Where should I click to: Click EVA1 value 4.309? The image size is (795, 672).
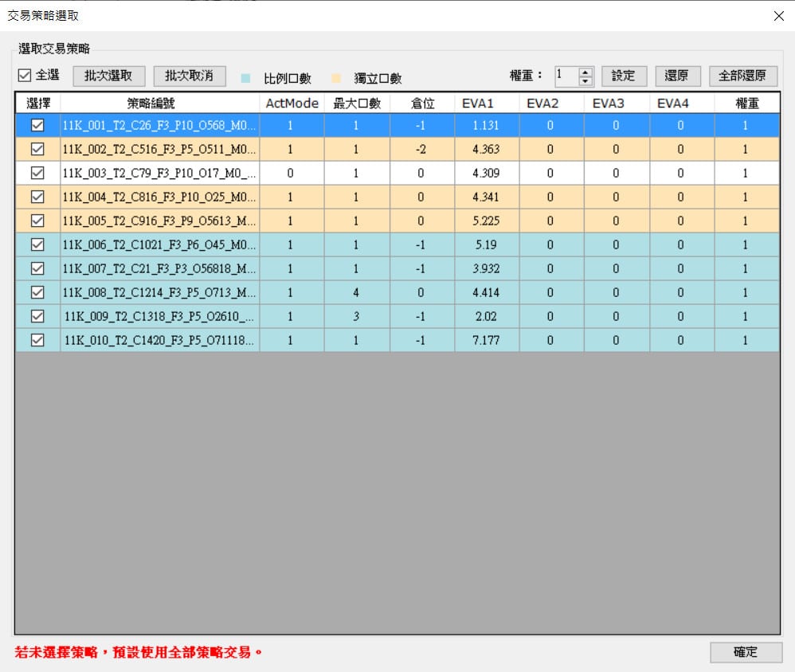tap(486, 173)
